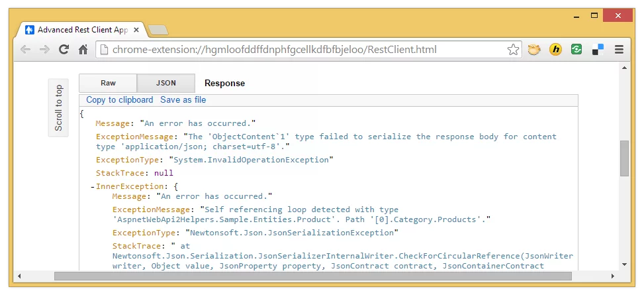Click the top-level ExceptionType key
Screen dimensions: 644x297
click(127, 160)
